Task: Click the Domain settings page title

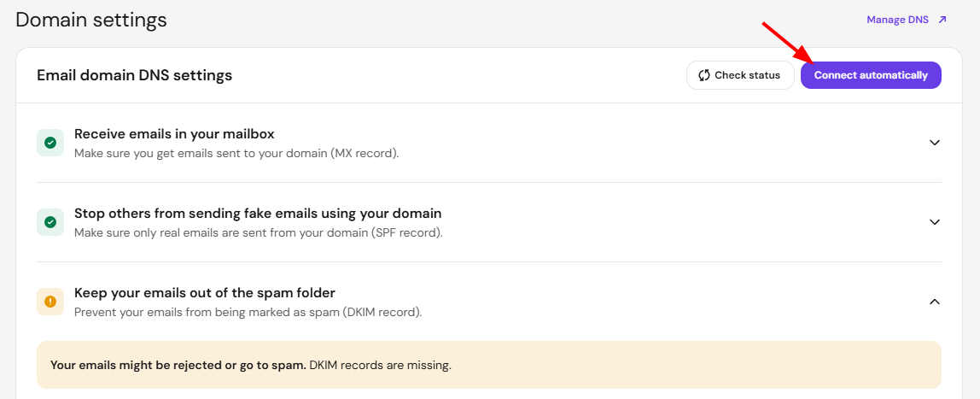Action: click(x=91, y=20)
